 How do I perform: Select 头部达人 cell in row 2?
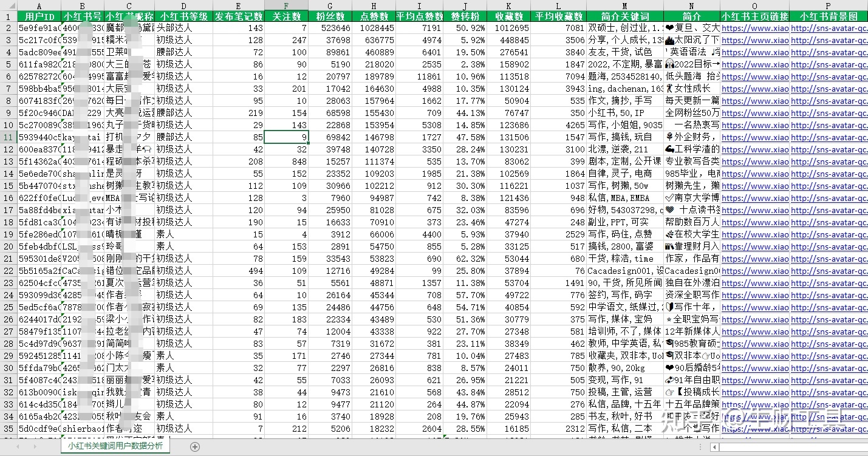tap(183, 29)
